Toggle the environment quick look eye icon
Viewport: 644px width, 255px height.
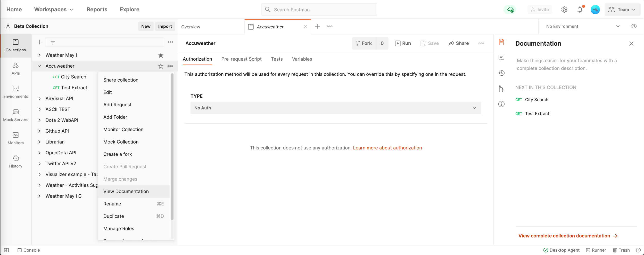coord(633,26)
